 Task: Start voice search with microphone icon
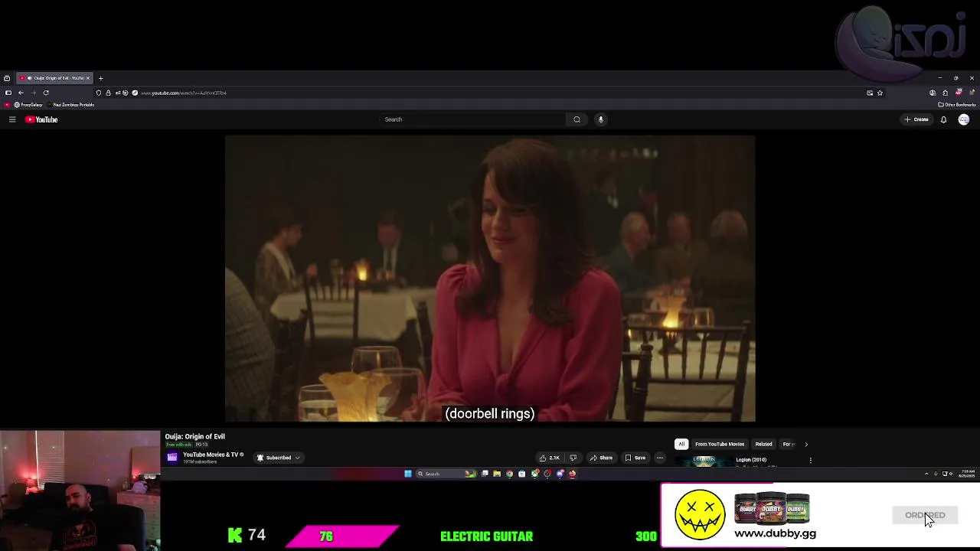point(601,119)
